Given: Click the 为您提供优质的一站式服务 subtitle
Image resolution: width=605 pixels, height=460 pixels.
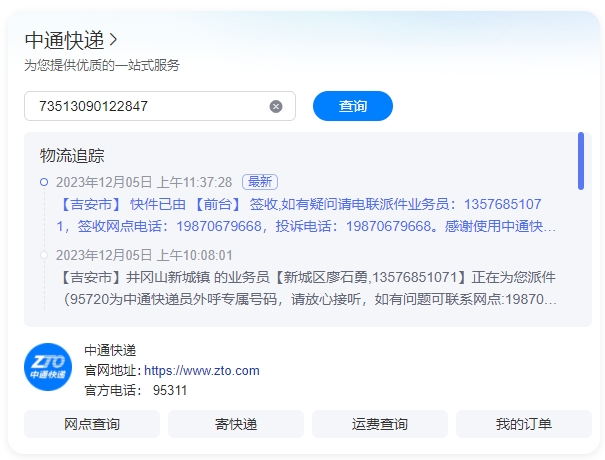Looking at the screenshot, I should (x=102, y=65).
